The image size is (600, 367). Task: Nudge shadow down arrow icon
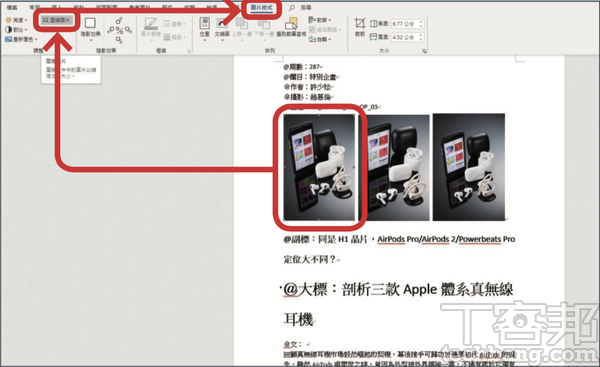point(119,39)
